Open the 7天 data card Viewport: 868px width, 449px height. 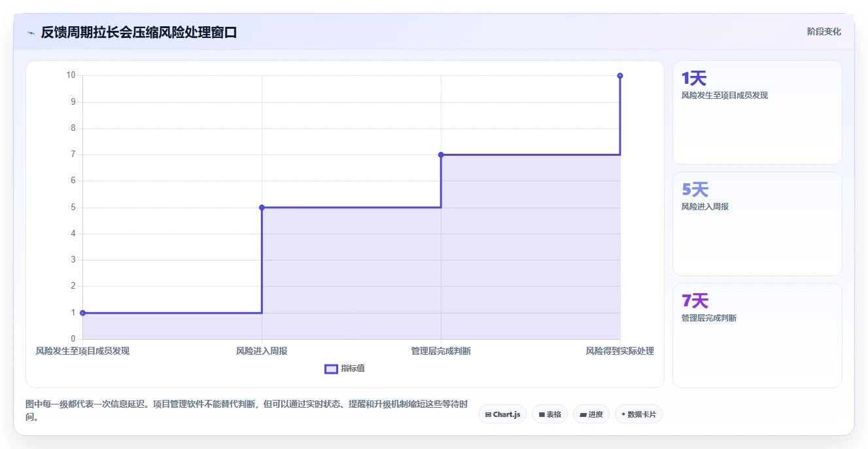pos(757,335)
